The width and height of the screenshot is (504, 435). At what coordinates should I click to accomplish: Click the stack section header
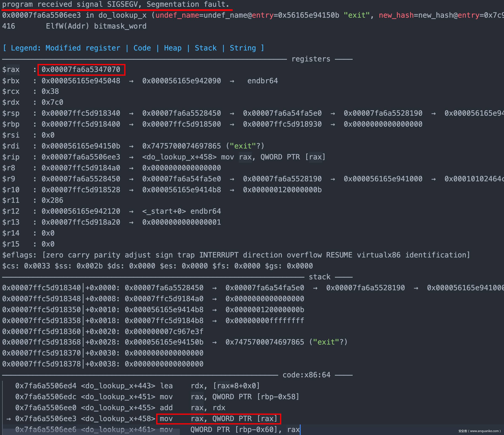[x=319, y=277]
